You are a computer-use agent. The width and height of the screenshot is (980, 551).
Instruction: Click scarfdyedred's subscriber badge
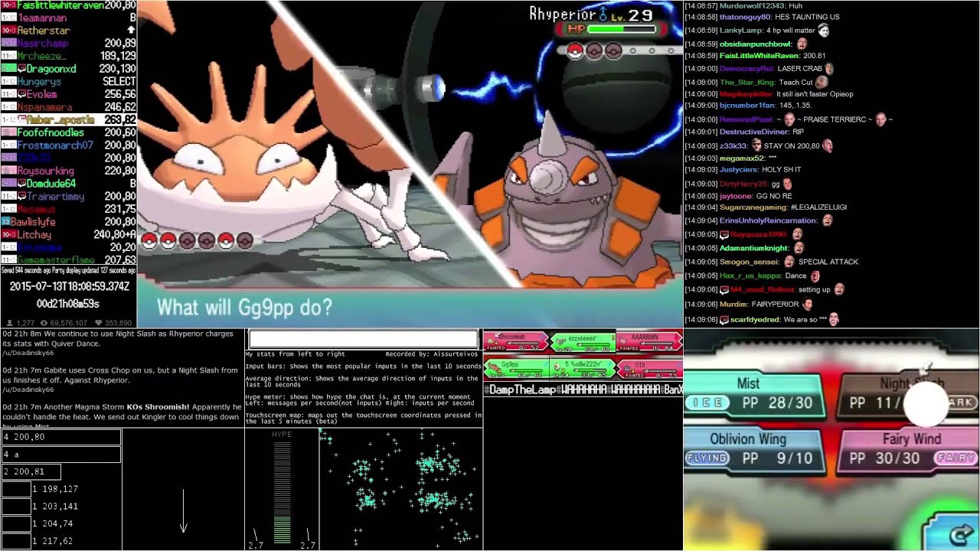[724, 320]
